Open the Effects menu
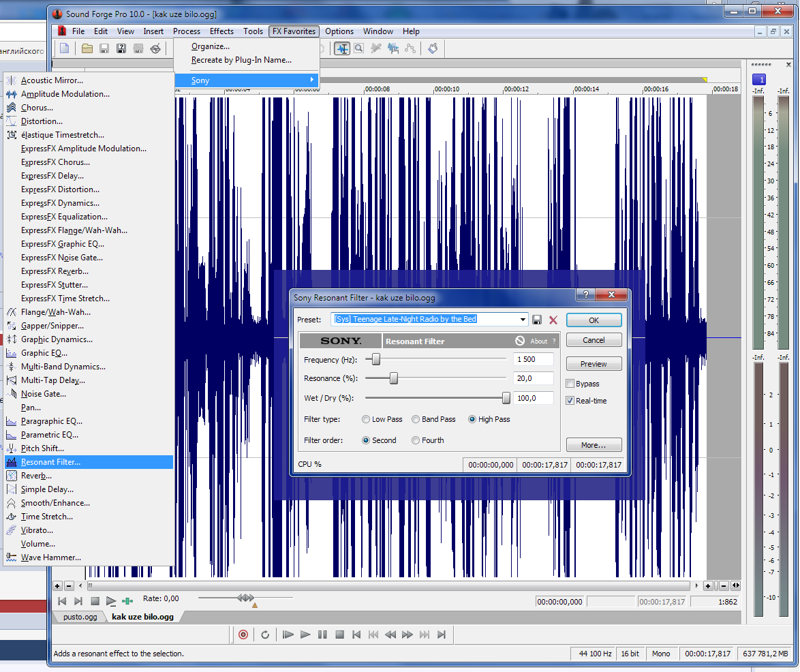The width and height of the screenshot is (800, 672). 221,31
